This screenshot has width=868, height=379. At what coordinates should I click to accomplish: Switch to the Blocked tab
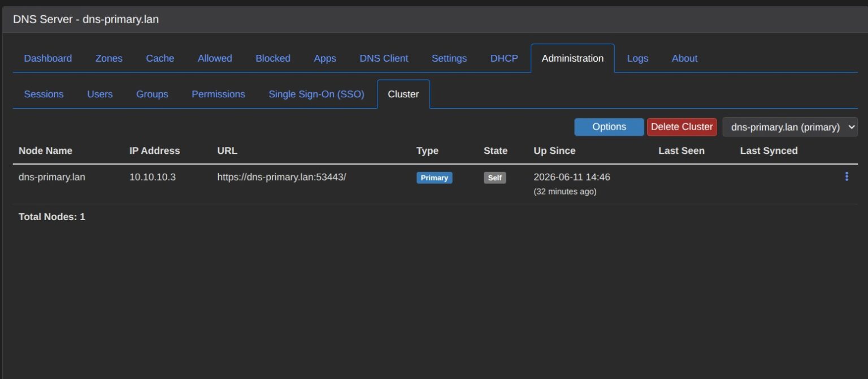[273, 58]
